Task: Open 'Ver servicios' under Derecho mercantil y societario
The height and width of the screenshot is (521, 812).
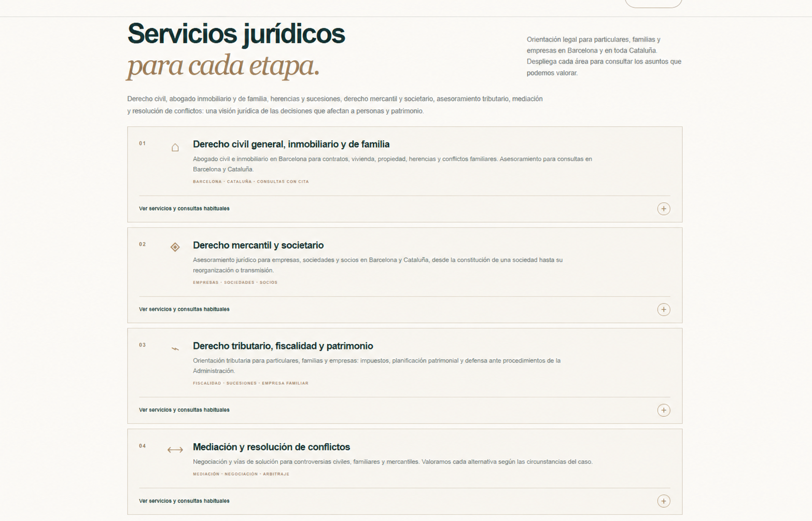Action: click(184, 309)
